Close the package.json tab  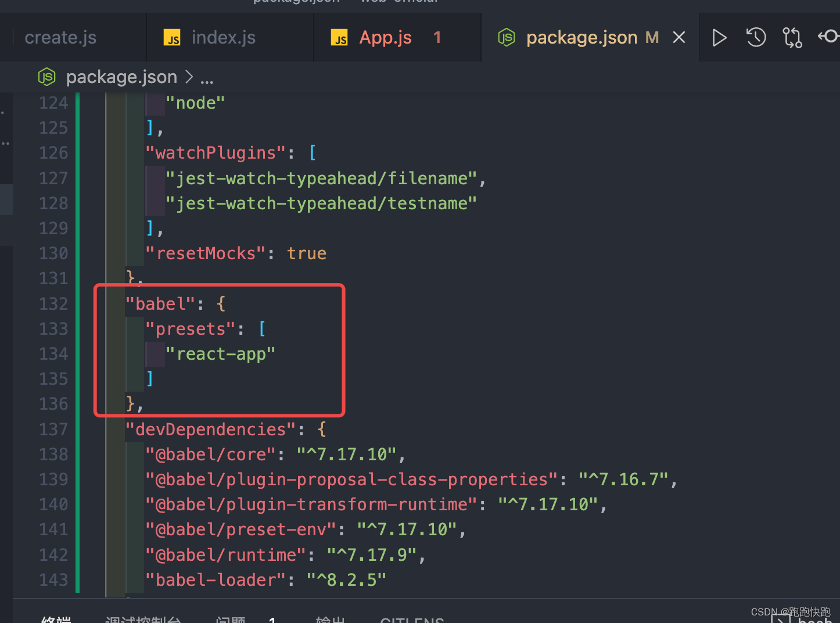[679, 38]
